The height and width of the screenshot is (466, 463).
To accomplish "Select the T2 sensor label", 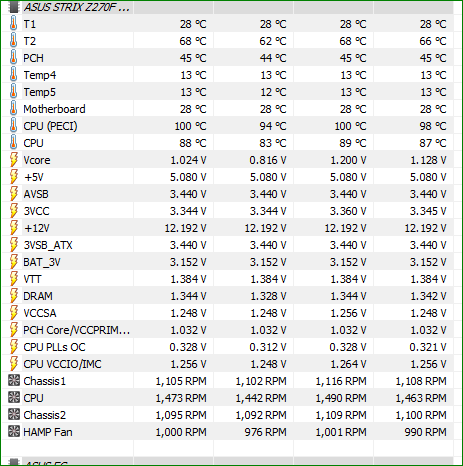I will (29, 41).
